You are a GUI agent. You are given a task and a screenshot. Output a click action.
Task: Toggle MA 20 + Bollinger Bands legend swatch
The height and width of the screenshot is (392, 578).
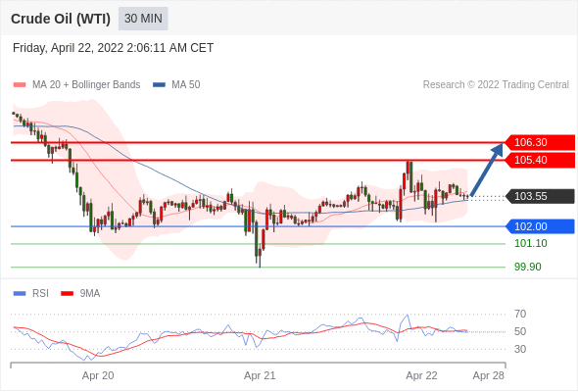click(x=20, y=85)
